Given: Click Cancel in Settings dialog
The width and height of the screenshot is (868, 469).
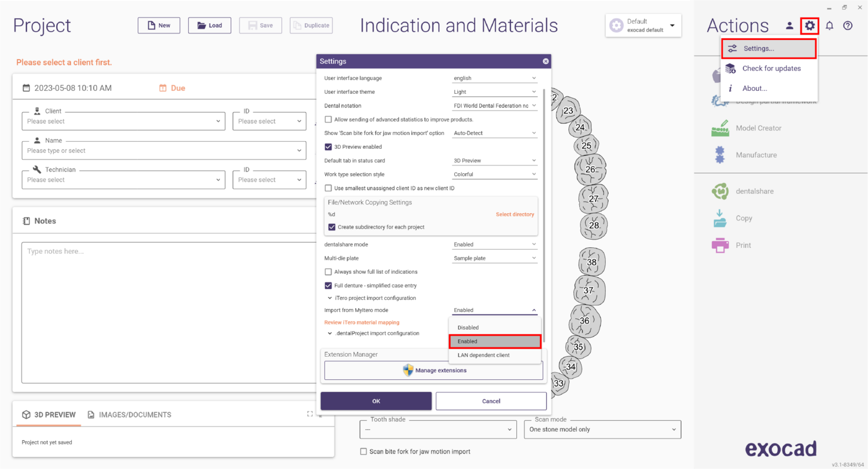Looking at the screenshot, I should 491,401.
